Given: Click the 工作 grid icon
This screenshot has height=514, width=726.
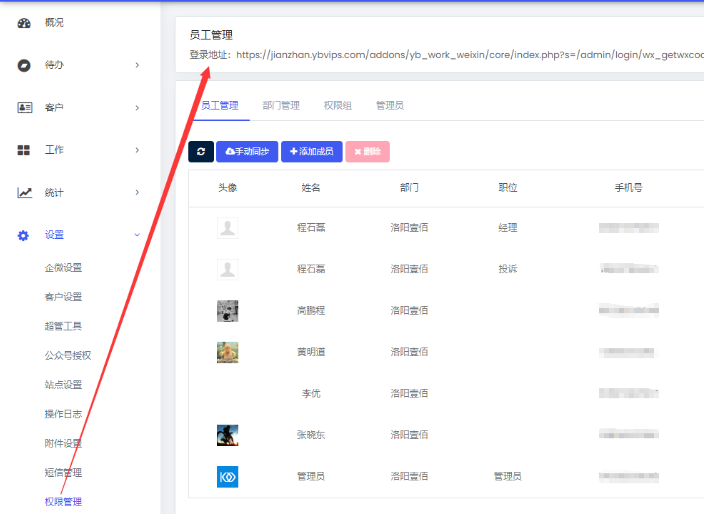Looking at the screenshot, I should coord(24,150).
